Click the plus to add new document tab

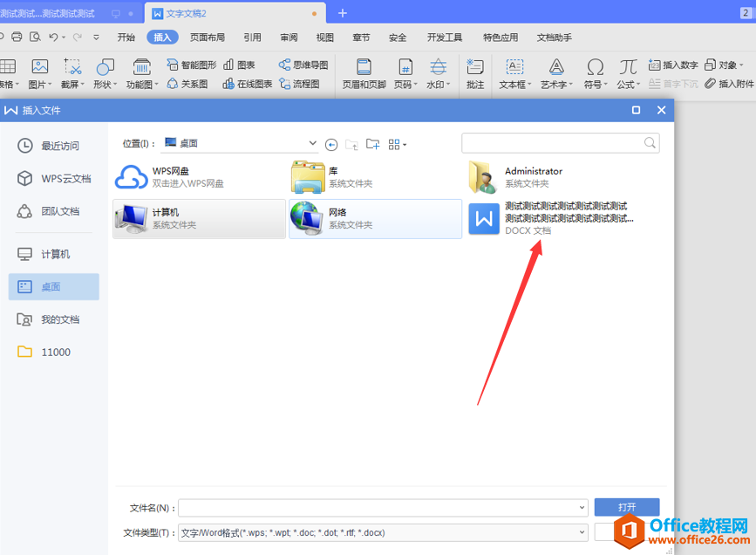pyautogui.click(x=343, y=13)
